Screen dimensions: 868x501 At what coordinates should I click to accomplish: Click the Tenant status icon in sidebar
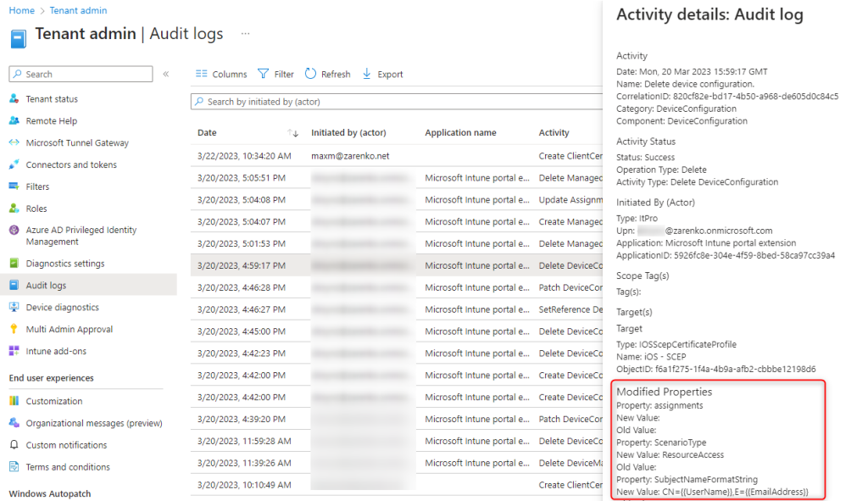pos(14,98)
